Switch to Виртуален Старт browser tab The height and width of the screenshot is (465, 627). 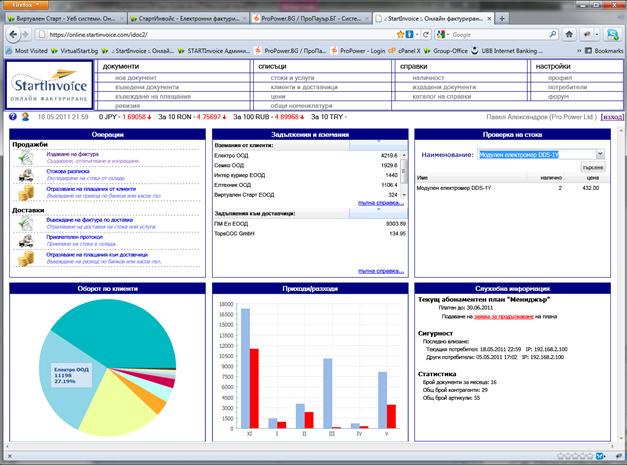pos(66,18)
